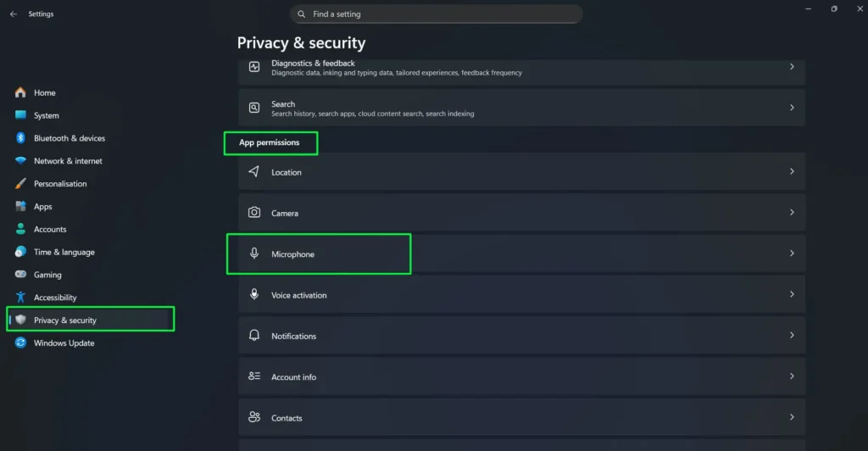Click the Gaming controller icon
The width and height of the screenshot is (868, 451).
coord(20,275)
